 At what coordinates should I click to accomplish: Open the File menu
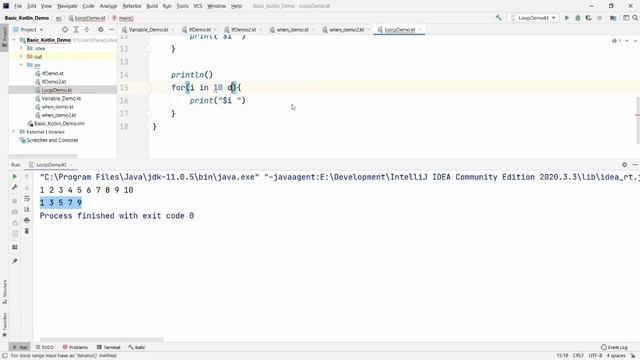click(18, 6)
